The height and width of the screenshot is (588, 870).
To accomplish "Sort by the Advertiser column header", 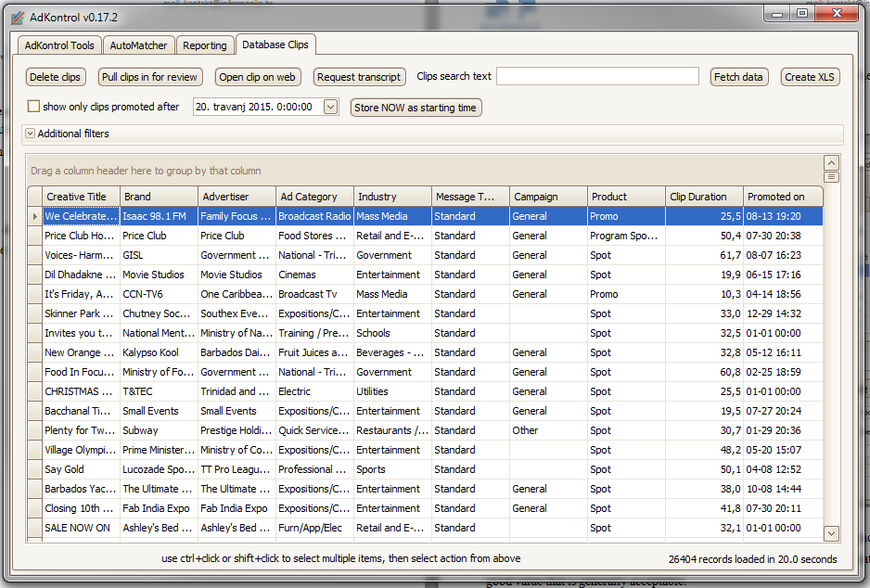I will coord(237,197).
